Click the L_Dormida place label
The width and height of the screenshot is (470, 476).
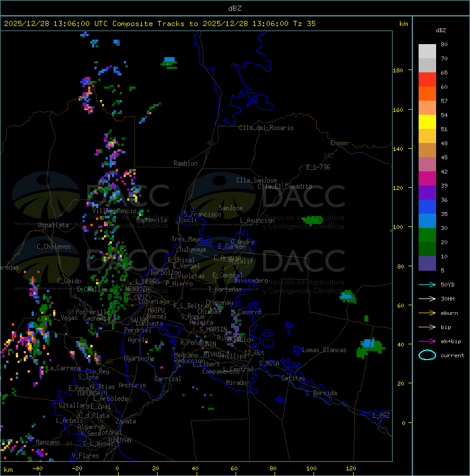321,393
